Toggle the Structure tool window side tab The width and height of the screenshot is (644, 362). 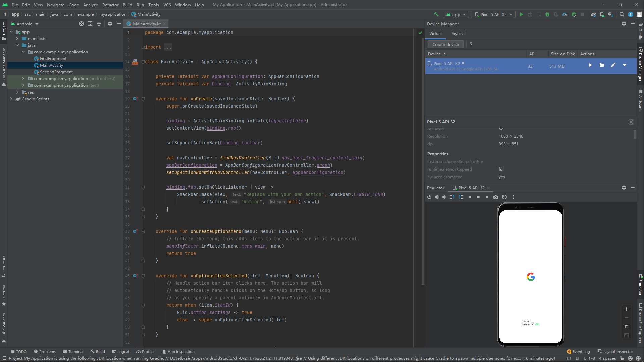(4, 265)
